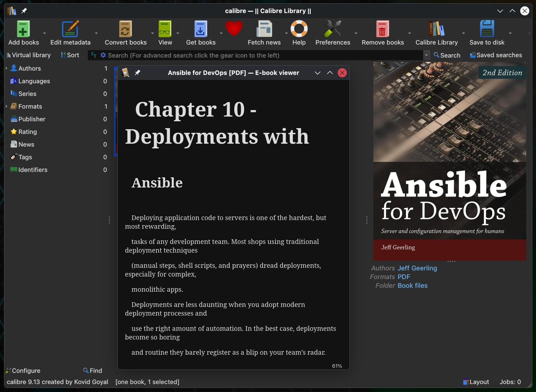Click the toolbar overflow dots handle
Screen dimensions: 536x392
tap(529, 33)
